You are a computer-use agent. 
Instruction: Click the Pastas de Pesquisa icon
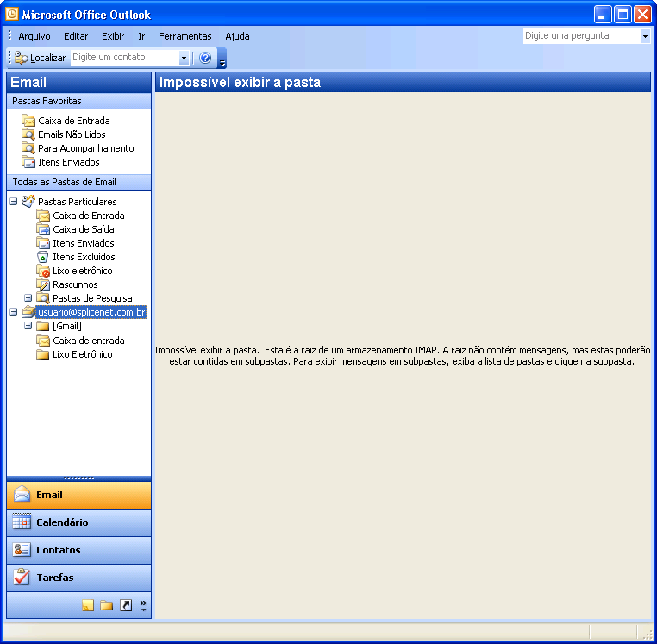tap(43, 298)
